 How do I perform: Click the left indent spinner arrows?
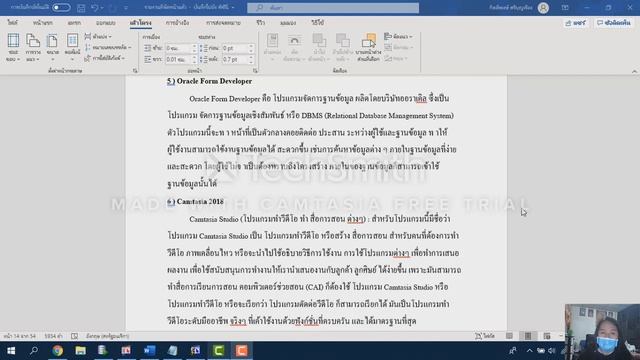pyautogui.click(x=195, y=48)
